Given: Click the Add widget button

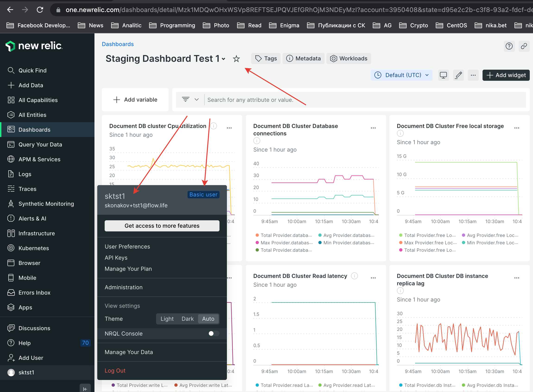Looking at the screenshot, I should pyautogui.click(x=506, y=75).
